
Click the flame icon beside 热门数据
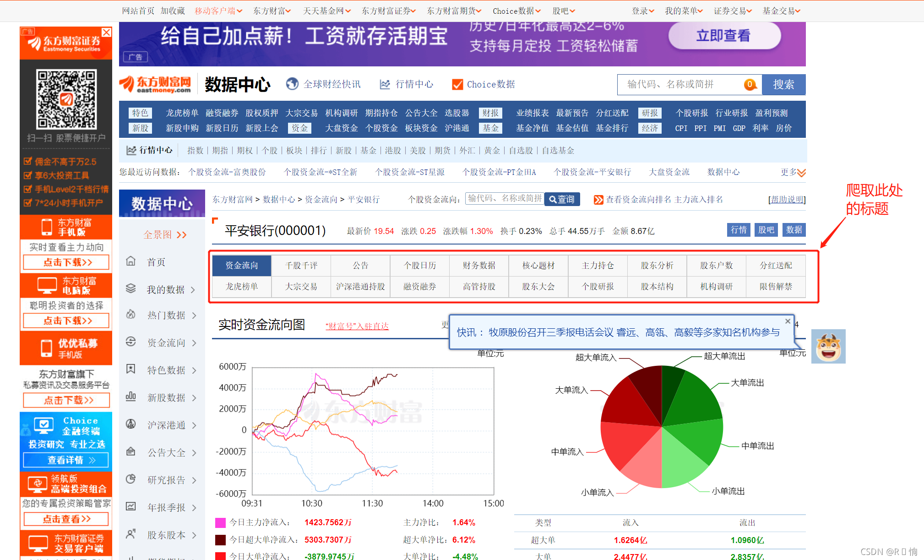click(131, 314)
